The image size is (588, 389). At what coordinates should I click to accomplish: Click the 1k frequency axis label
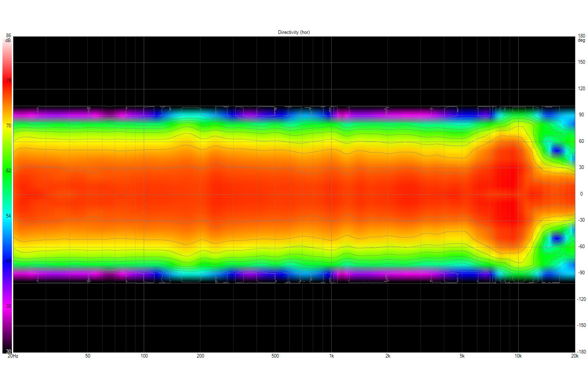coord(332,356)
